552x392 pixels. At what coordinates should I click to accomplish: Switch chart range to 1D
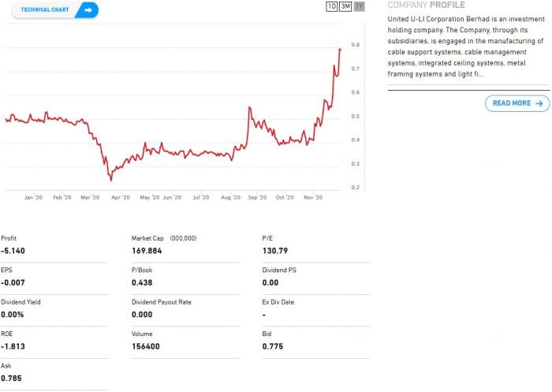[x=332, y=6]
